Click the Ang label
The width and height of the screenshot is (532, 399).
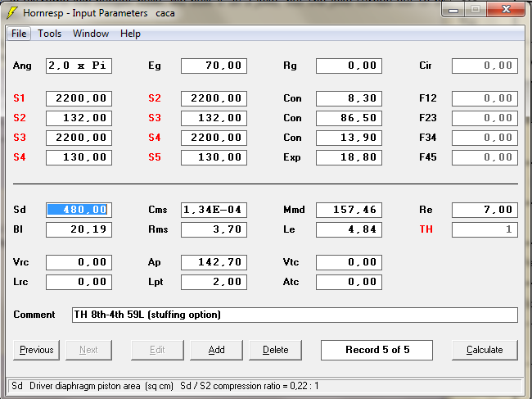point(22,66)
